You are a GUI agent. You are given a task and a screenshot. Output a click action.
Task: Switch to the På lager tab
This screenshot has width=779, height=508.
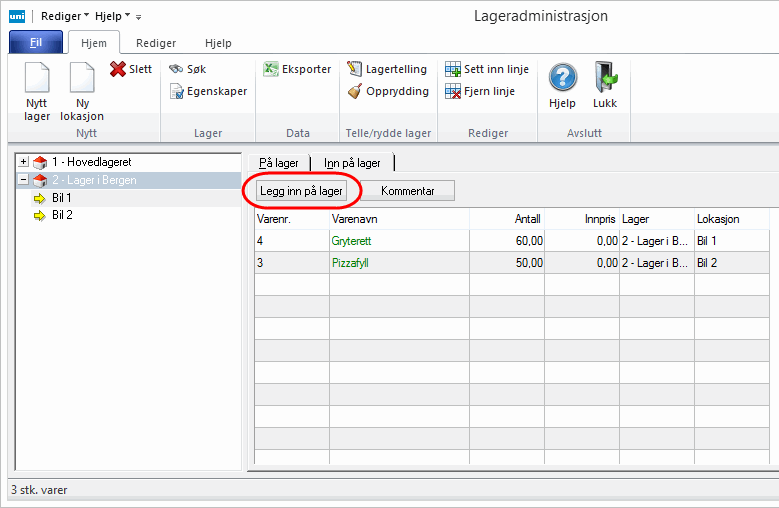pyautogui.click(x=279, y=163)
